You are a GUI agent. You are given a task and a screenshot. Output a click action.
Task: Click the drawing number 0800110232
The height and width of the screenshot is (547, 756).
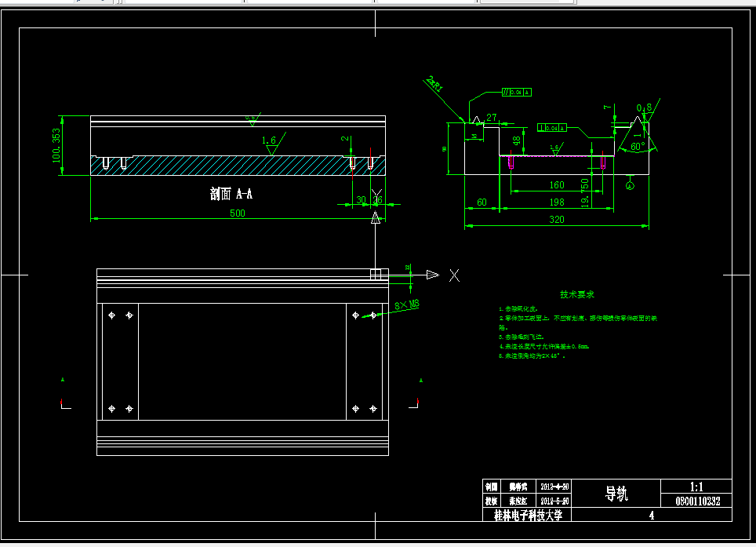click(698, 501)
